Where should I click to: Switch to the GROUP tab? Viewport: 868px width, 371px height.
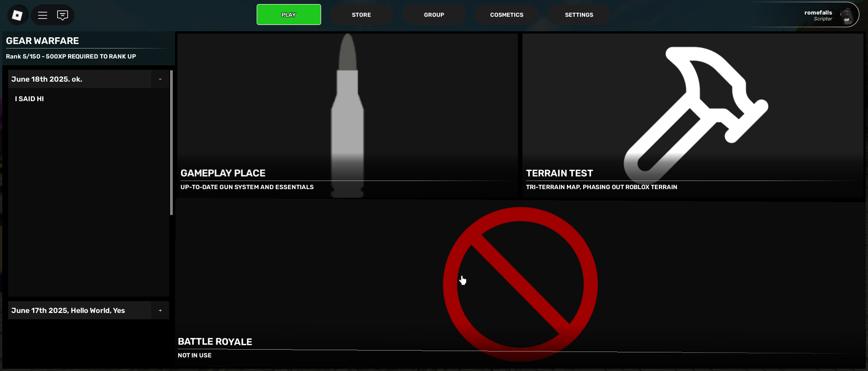pos(434,15)
